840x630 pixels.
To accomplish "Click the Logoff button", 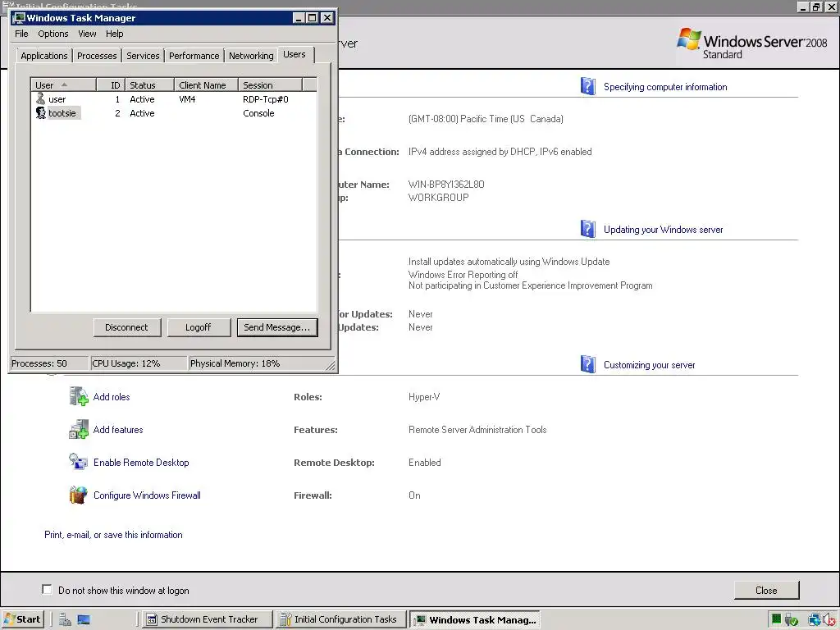I will click(x=199, y=327).
